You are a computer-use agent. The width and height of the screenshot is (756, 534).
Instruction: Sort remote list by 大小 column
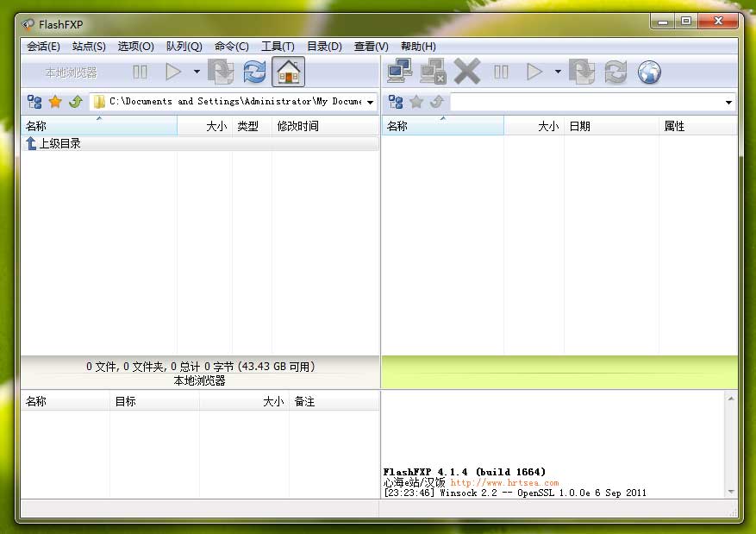pyautogui.click(x=534, y=126)
